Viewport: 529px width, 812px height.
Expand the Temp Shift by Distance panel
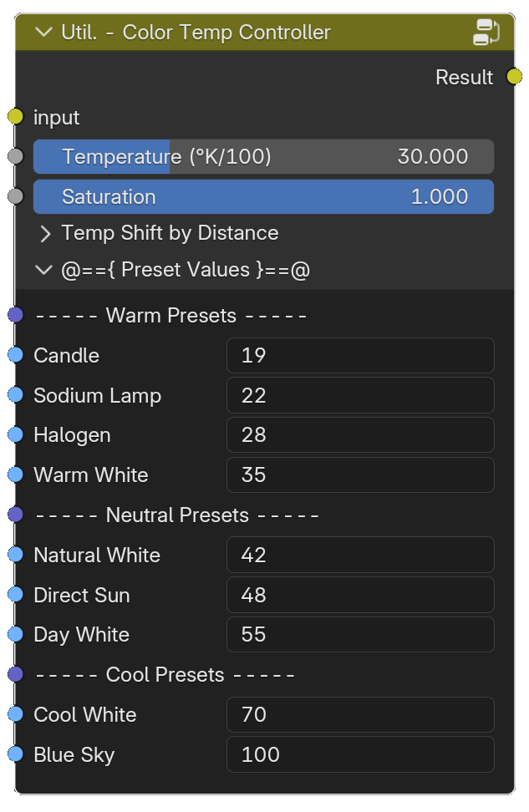coord(45,234)
